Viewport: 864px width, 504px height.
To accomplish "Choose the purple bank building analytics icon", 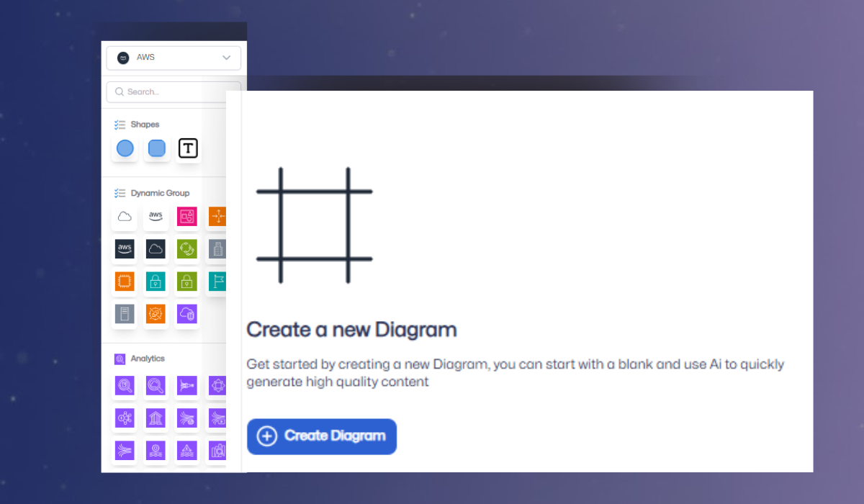I will [156, 418].
